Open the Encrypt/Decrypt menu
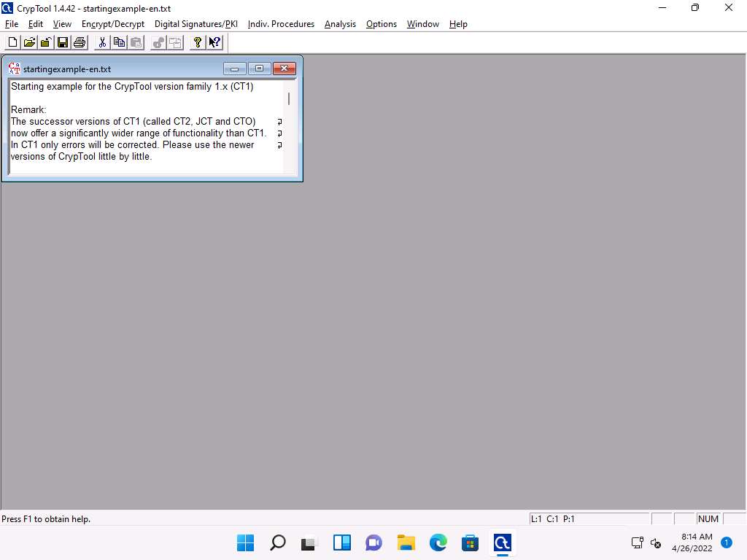Screen dimensions: 747x560 coord(113,24)
